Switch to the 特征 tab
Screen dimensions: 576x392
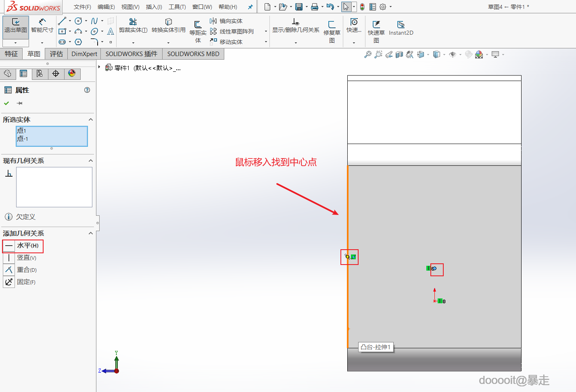coord(11,54)
